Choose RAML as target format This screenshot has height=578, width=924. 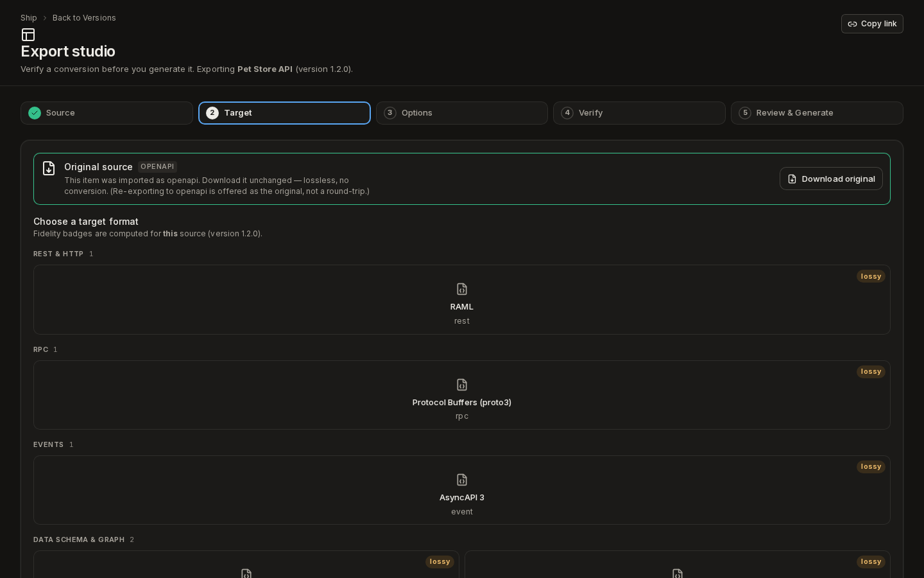pos(462,300)
